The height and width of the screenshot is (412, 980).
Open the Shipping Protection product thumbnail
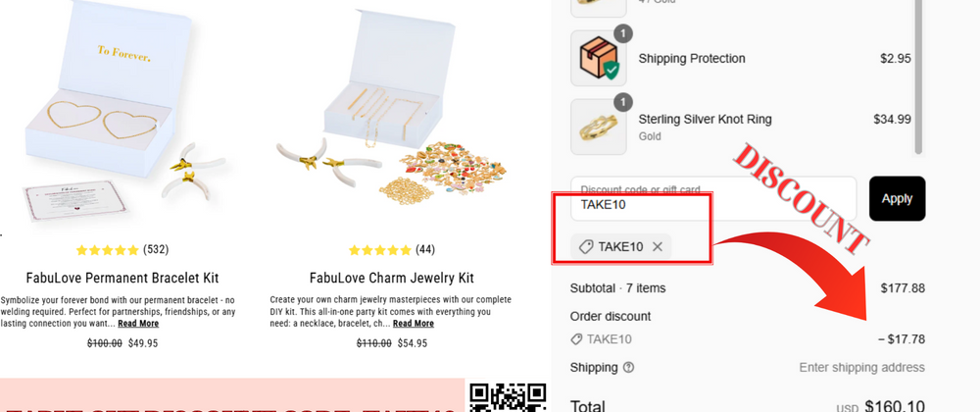[598, 59]
